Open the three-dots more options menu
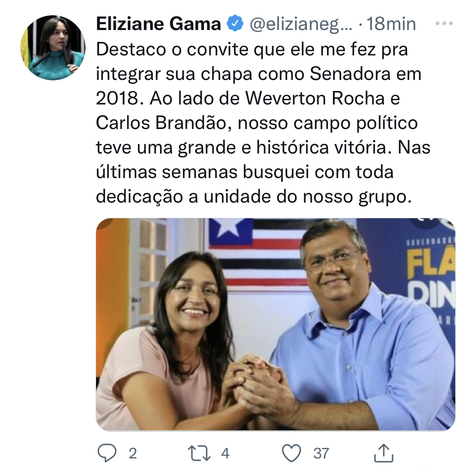Image resolution: width=476 pixels, height=472 pixels. coord(444,23)
